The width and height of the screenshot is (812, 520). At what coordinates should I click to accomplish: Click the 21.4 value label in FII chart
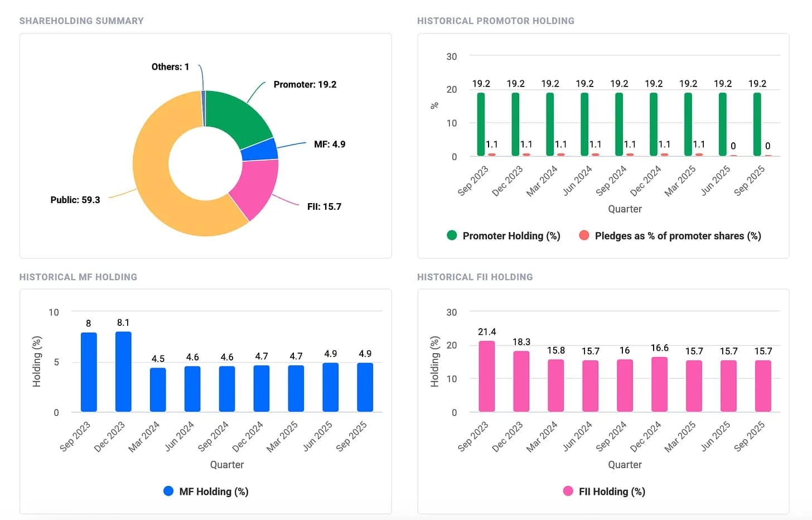487,331
